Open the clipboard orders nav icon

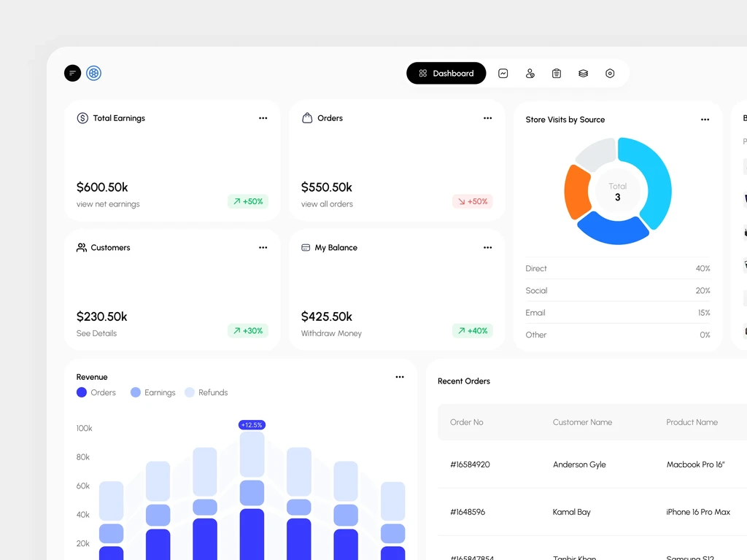557,74
